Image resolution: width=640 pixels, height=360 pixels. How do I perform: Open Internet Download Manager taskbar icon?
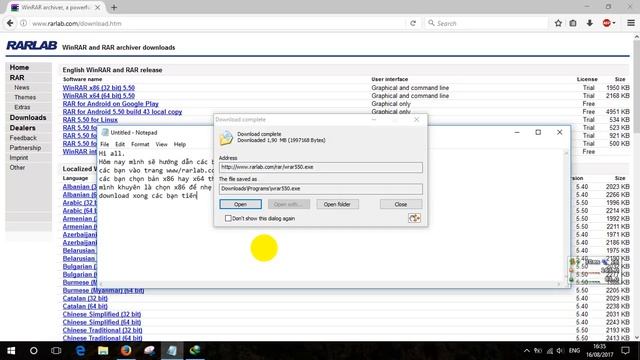click(195, 351)
